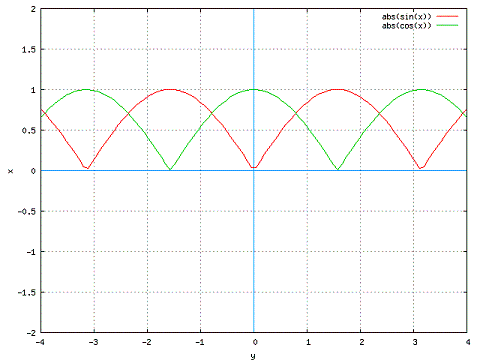480x360 pixels.
Task: Select the green line sample in the legend
Action: (447, 25)
